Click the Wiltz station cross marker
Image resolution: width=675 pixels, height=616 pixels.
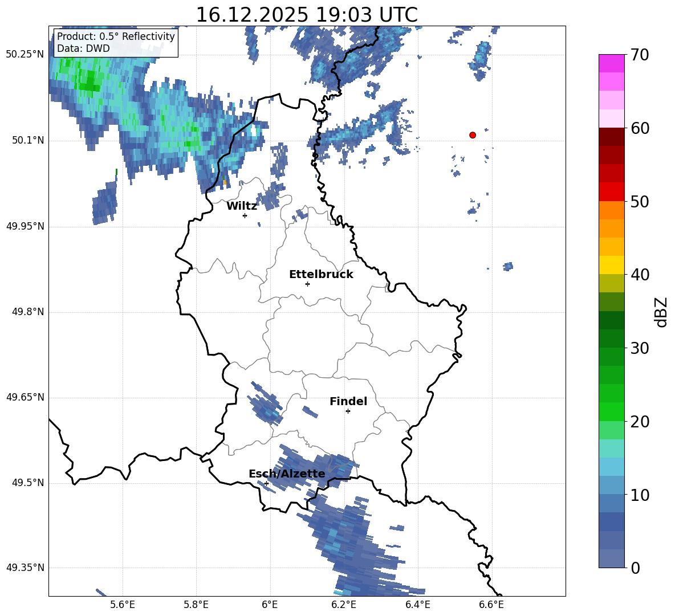tap(245, 215)
